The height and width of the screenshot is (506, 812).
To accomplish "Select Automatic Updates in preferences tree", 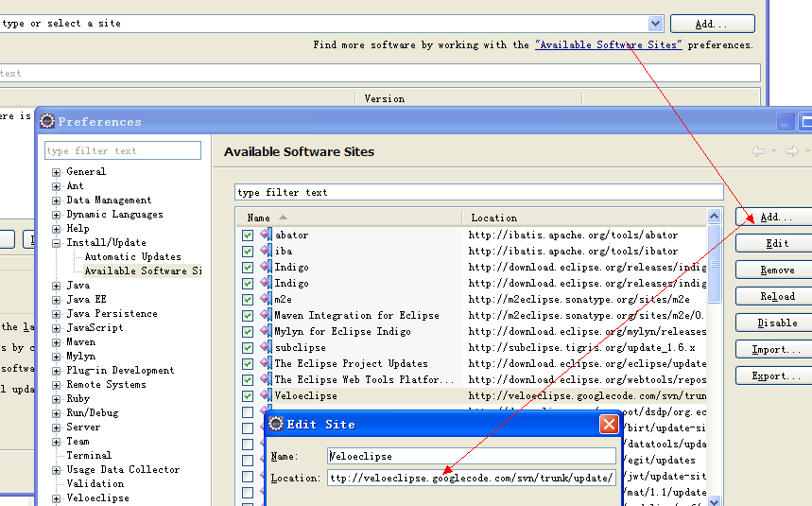I will pos(132,256).
